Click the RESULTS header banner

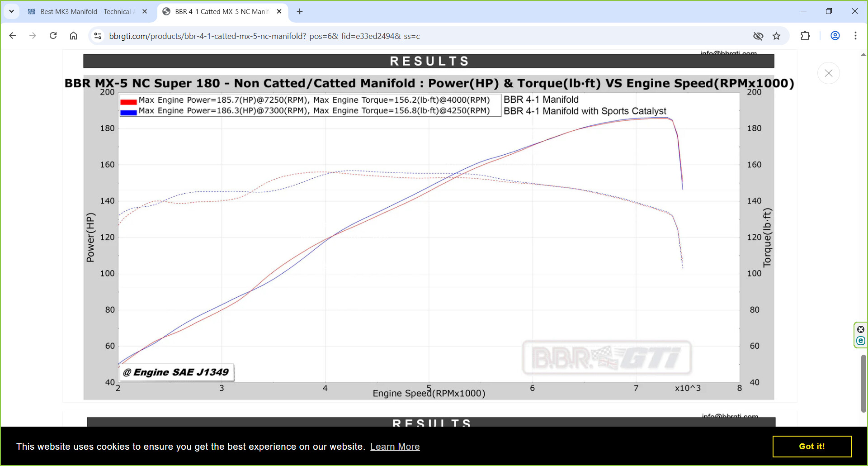point(429,61)
